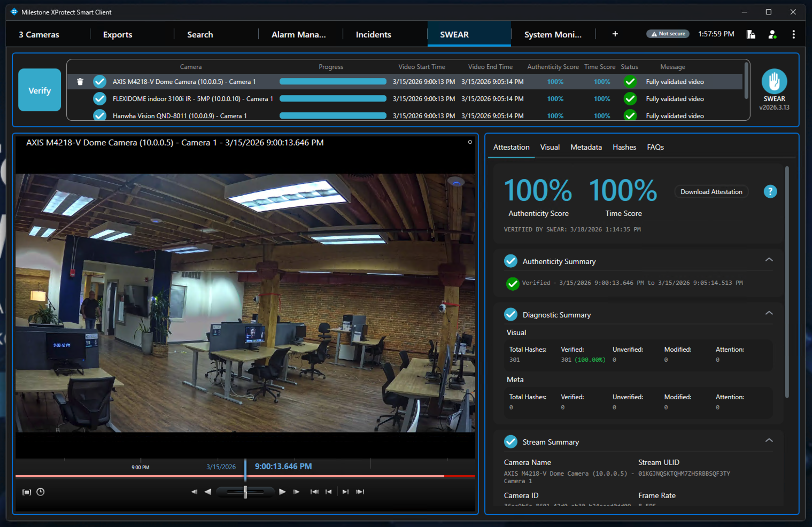
Task: Click the time selection mode bracket icon
Action: click(x=27, y=492)
